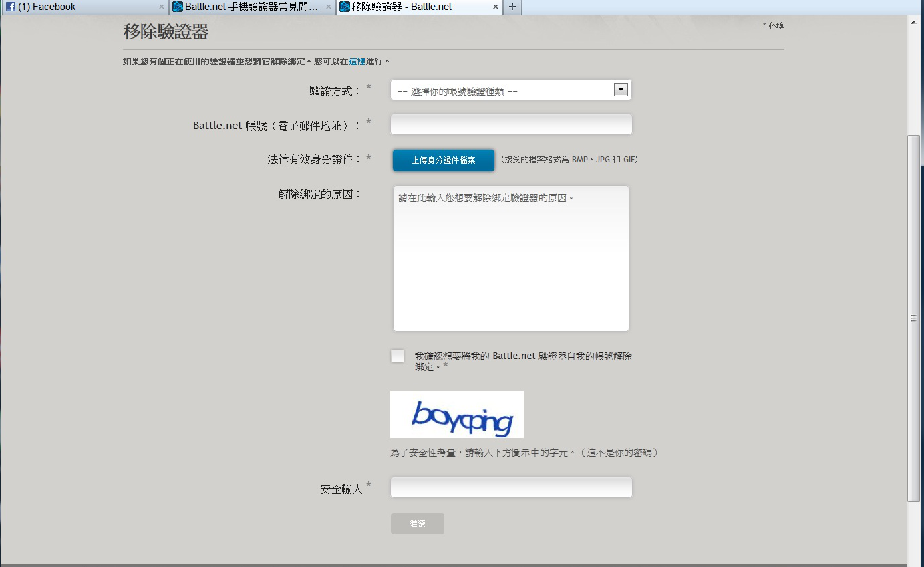Click the 'boyqping' captcha image

(457, 415)
